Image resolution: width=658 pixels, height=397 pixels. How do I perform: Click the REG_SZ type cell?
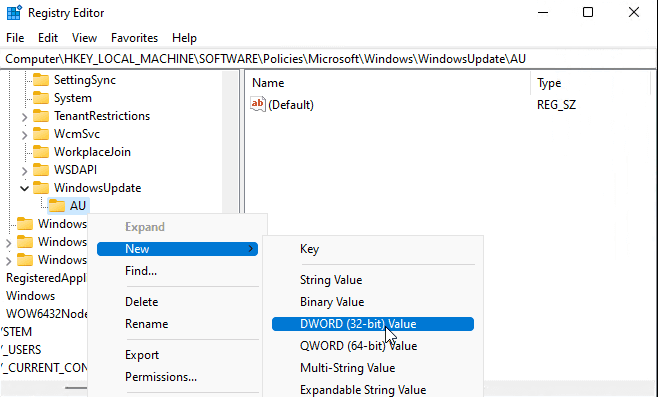(x=556, y=104)
